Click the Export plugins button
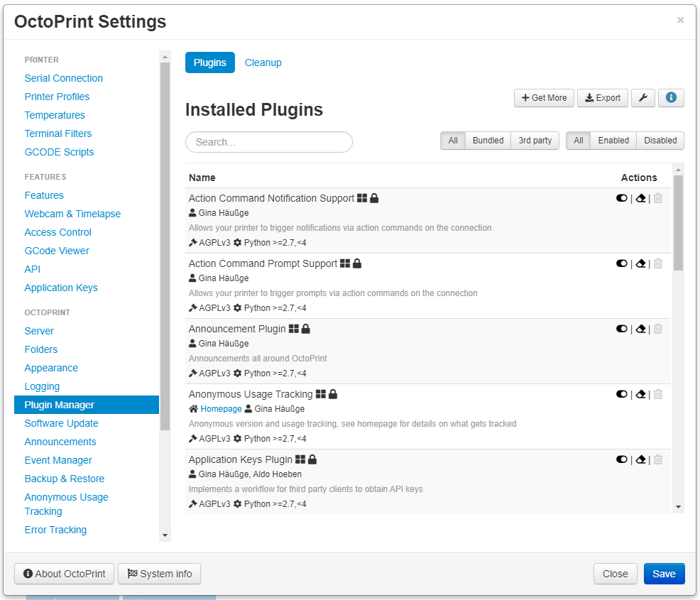This screenshot has width=700, height=600. (603, 98)
